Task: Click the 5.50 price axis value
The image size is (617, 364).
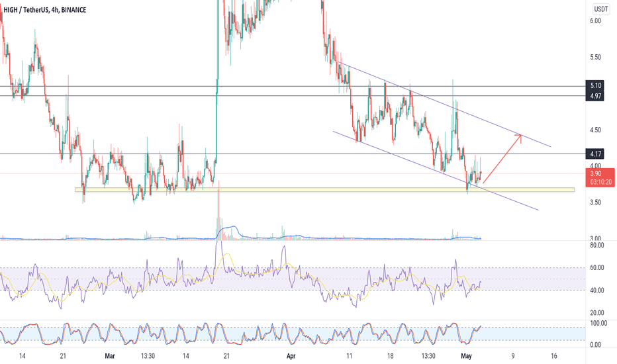Action: click(595, 57)
